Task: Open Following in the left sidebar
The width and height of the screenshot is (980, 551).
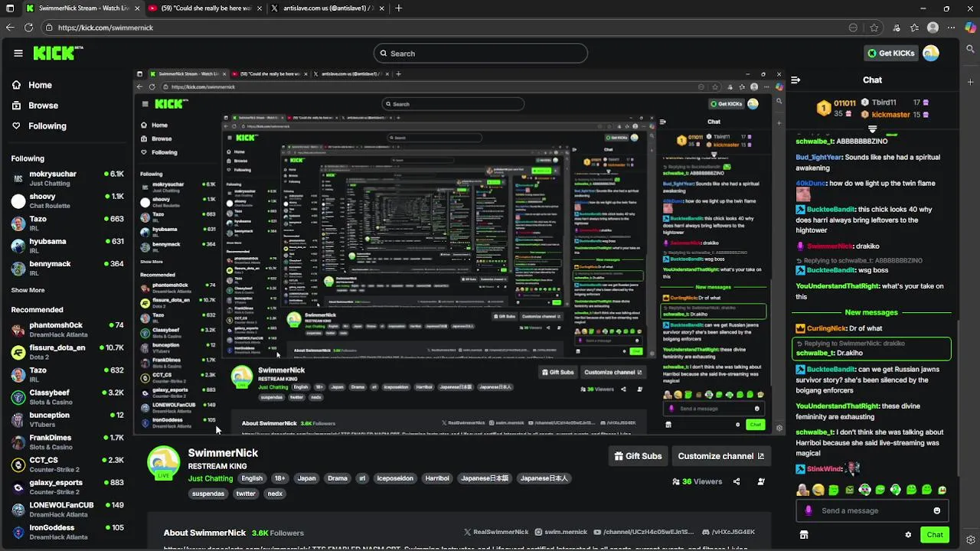Action: coord(47,126)
